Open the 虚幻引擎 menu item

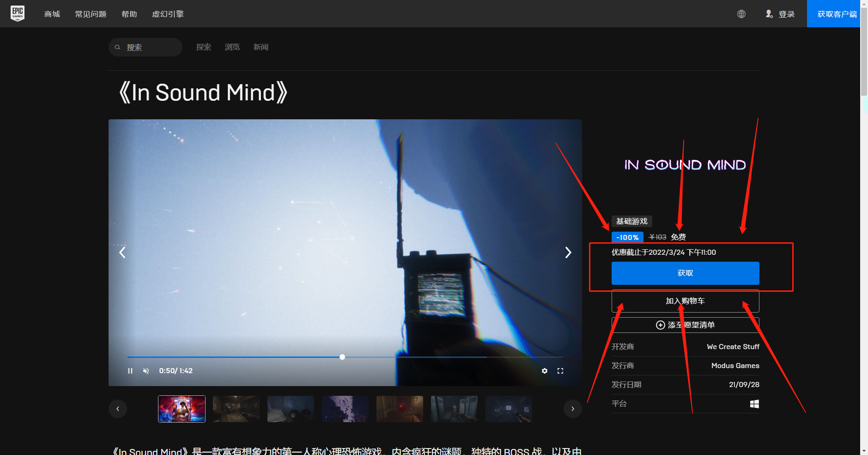coord(167,14)
